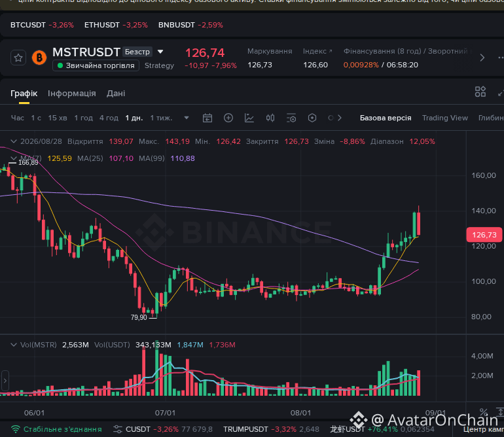This screenshot has height=437, width=504.
Task: Click the 79,90 low price marker
Action: click(x=139, y=317)
